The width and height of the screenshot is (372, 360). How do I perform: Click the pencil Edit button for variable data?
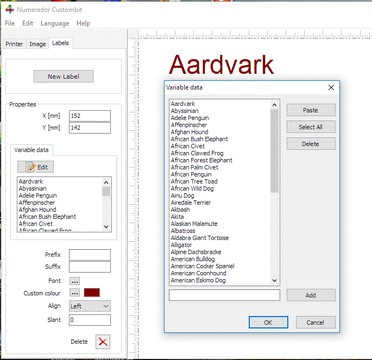(x=36, y=167)
